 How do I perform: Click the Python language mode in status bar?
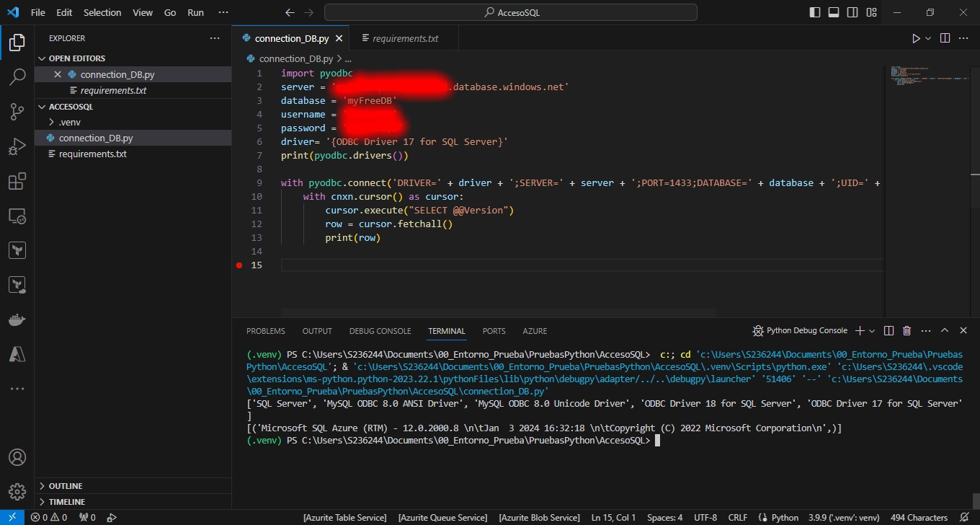(785, 518)
